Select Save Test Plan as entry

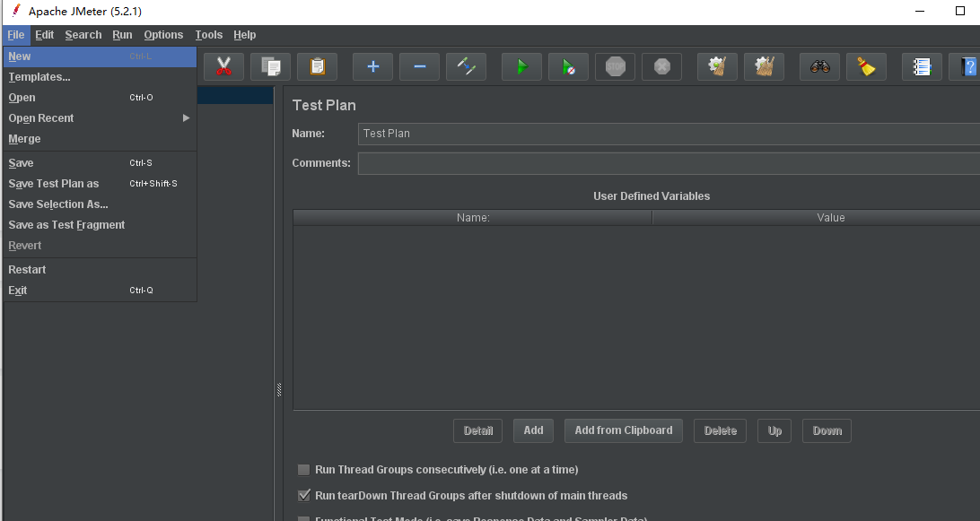(100, 184)
